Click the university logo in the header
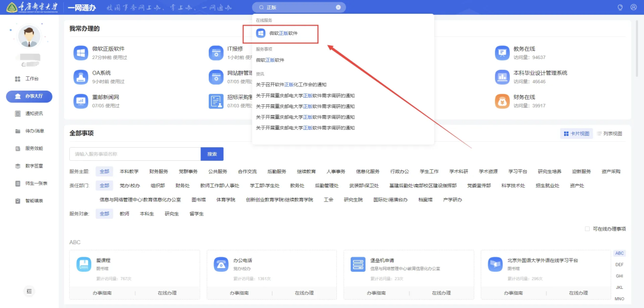 coord(32,7)
